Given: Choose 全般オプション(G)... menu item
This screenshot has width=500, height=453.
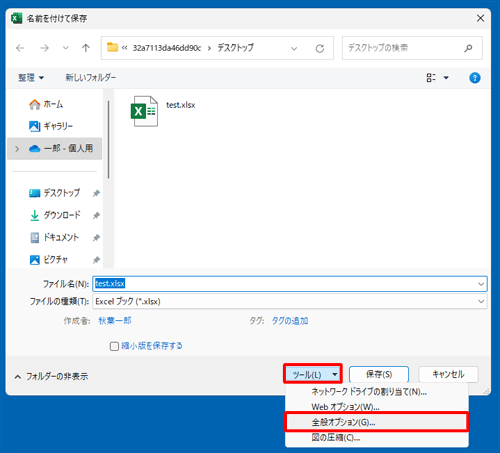Looking at the screenshot, I should (x=377, y=422).
